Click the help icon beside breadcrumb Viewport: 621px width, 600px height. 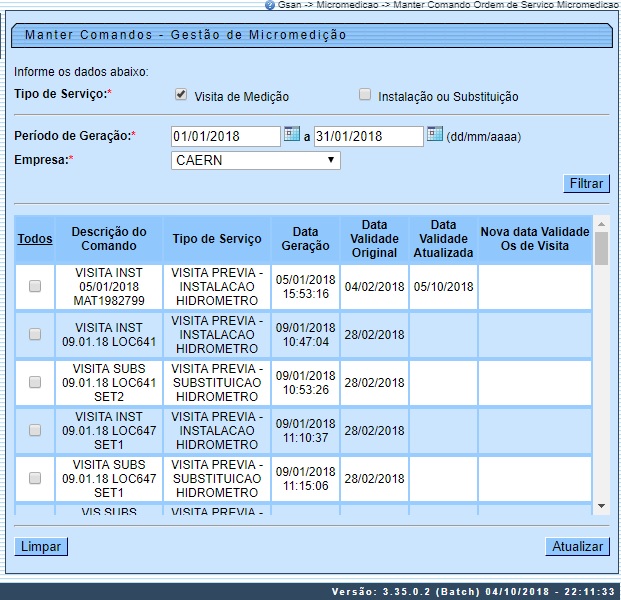269,5
